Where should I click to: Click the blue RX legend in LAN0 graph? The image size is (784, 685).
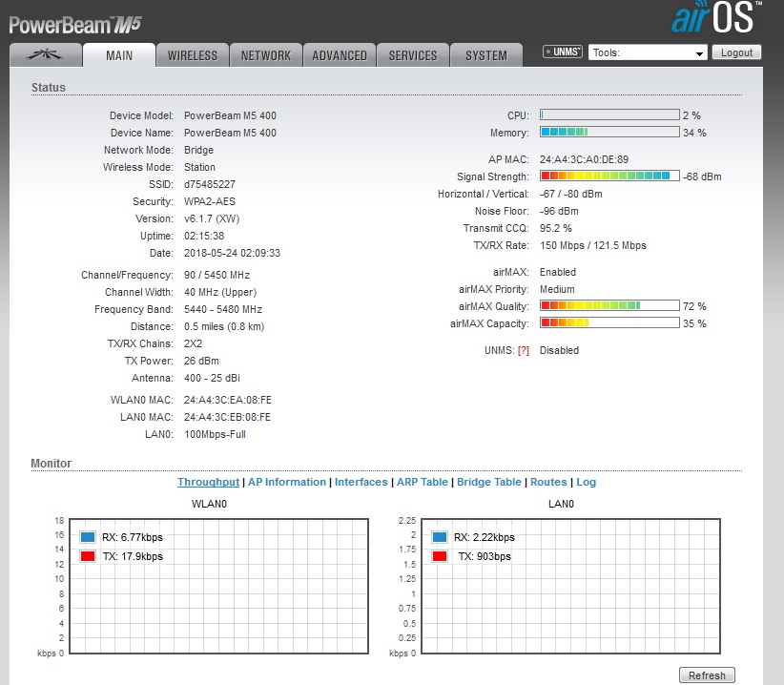tap(440, 537)
